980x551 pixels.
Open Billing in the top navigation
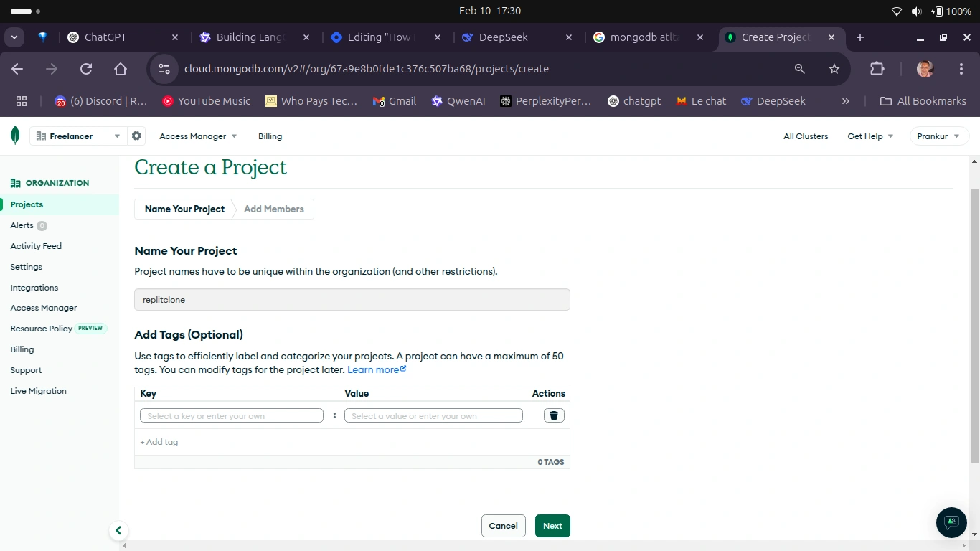pos(270,136)
